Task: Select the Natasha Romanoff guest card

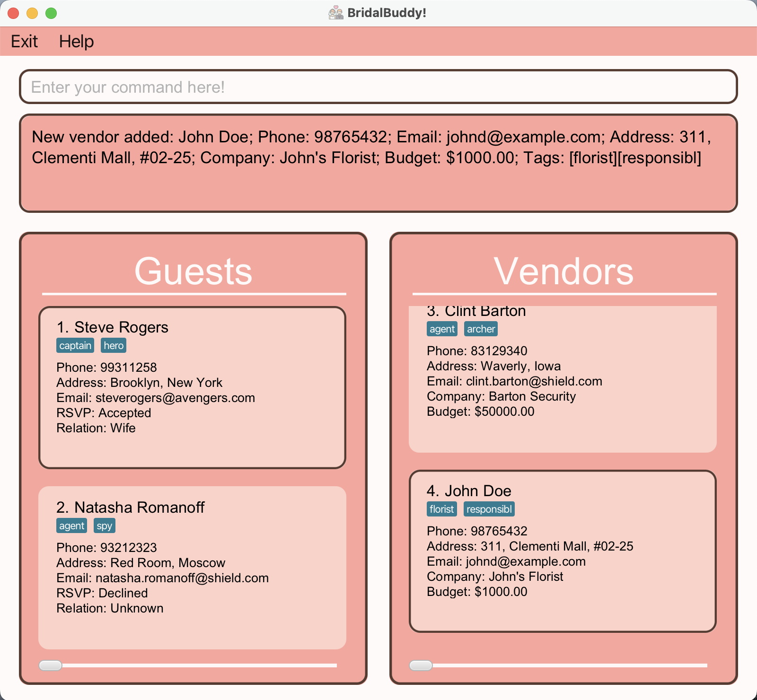Action: point(192,568)
